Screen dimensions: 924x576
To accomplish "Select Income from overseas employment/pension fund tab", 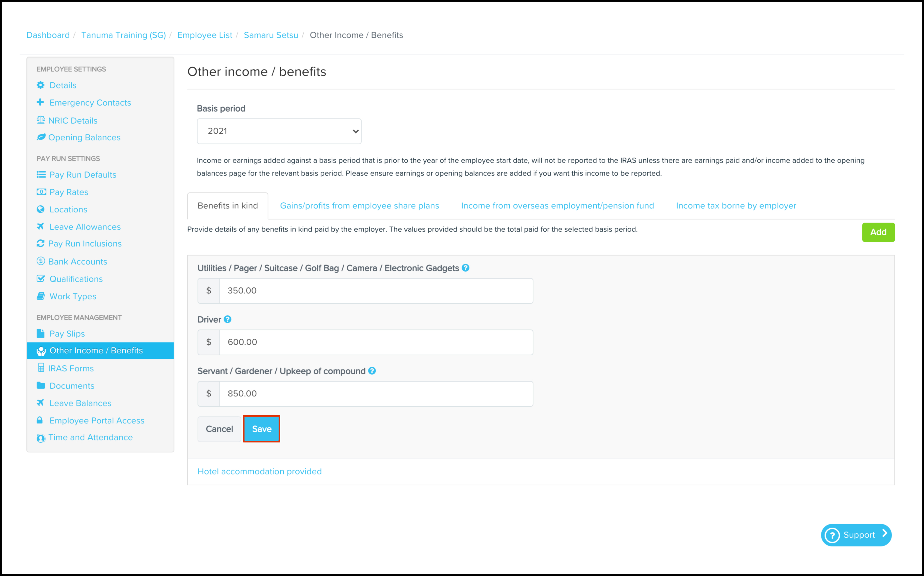I will coord(557,206).
